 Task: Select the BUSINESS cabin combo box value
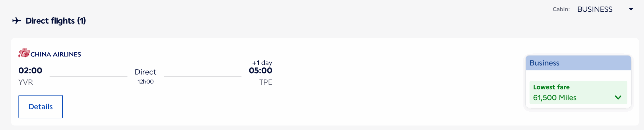[594, 9]
